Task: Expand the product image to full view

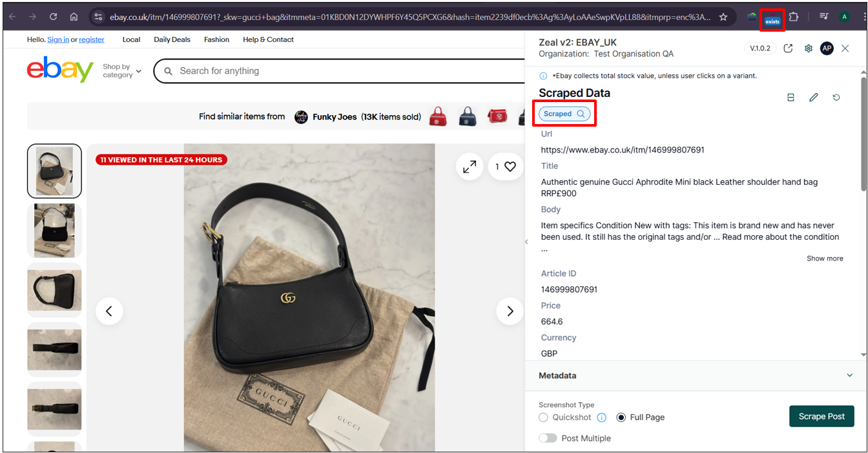Action: 470,167
